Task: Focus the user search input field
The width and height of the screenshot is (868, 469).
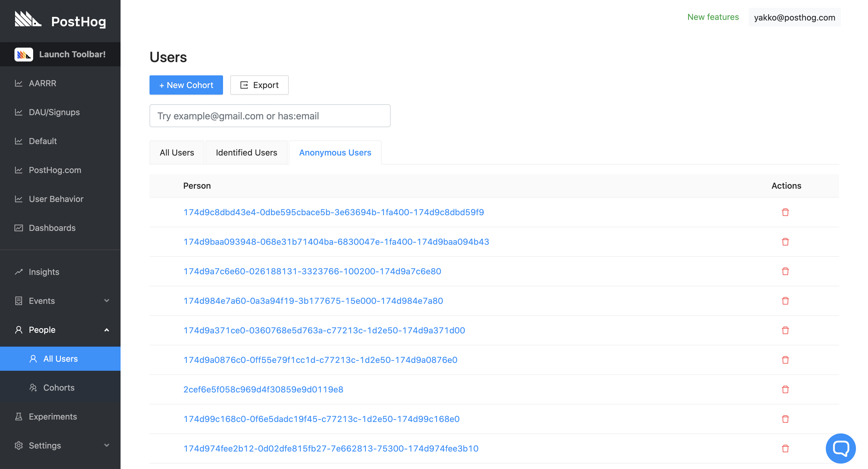Action: click(269, 116)
